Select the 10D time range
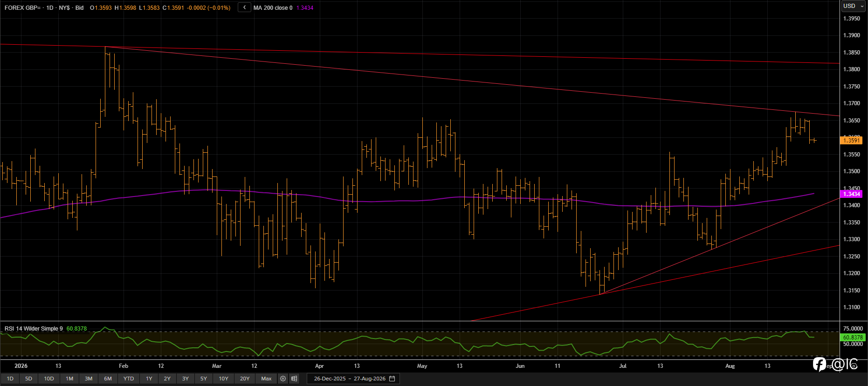 pos(49,379)
